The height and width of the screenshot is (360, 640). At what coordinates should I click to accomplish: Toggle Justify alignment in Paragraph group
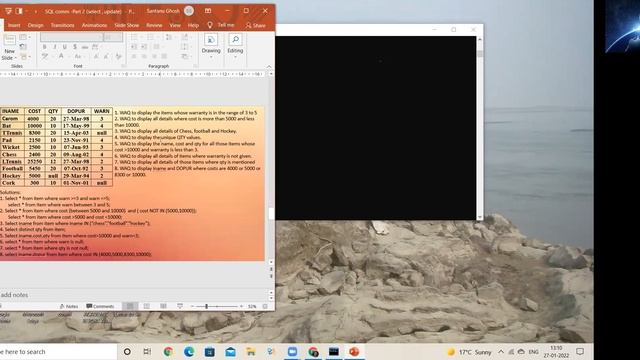[x=164, y=56]
